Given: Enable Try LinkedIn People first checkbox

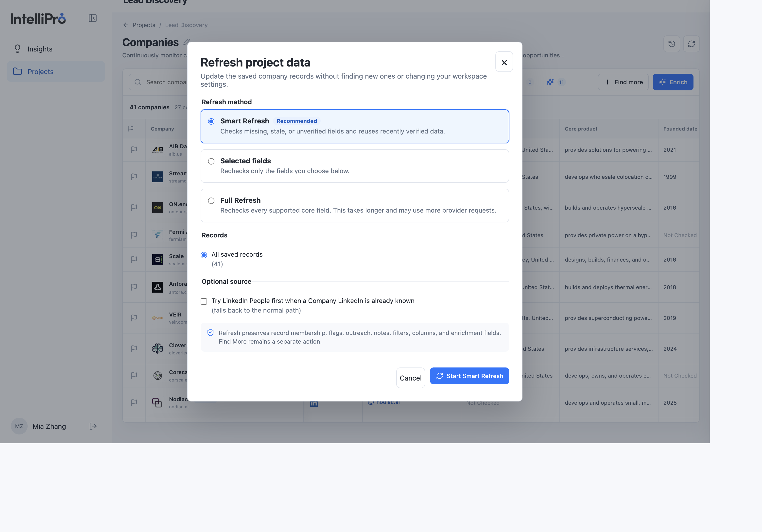Looking at the screenshot, I should pos(204,301).
